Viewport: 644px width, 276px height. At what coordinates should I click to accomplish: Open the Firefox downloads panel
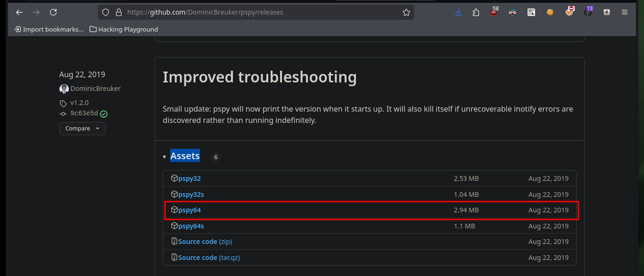(x=458, y=12)
